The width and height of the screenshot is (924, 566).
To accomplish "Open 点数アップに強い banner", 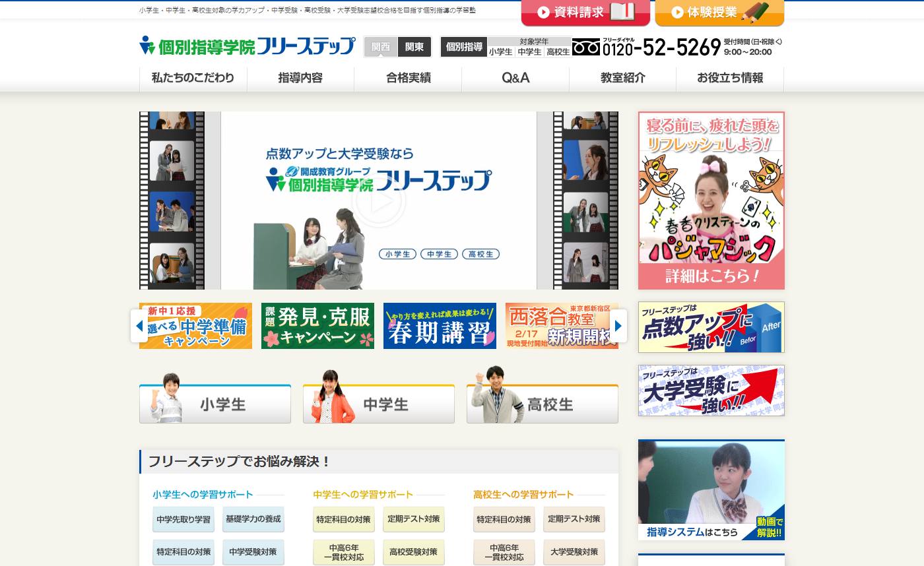I will pos(711,327).
